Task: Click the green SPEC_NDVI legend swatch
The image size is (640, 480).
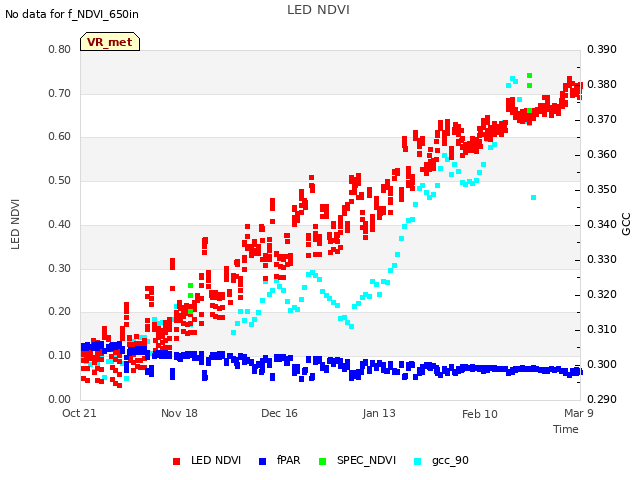Action: coord(322,461)
